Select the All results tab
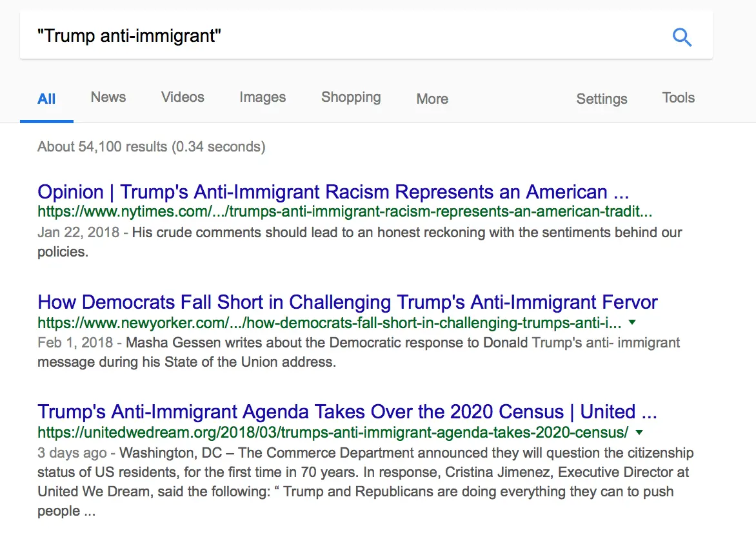This screenshot has width=756, height=535. coord(46,99)
